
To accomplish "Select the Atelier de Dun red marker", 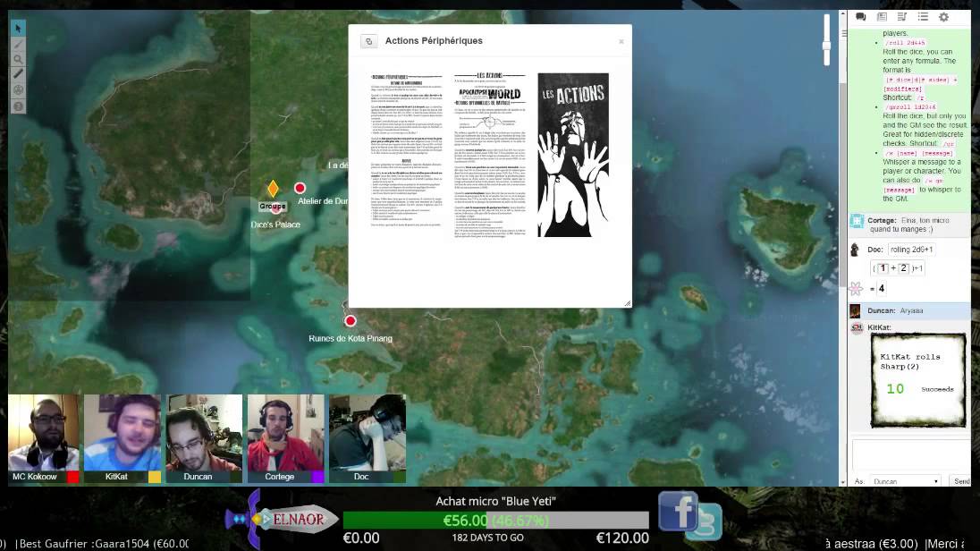I will pos(300,188).
